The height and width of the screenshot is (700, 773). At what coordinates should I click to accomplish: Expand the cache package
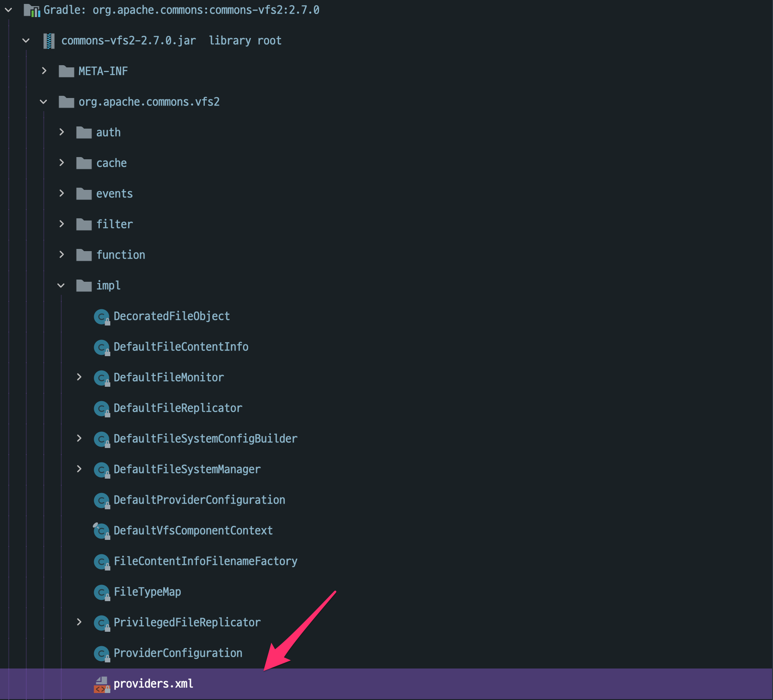pyautogui.click(x=61, y=163)
